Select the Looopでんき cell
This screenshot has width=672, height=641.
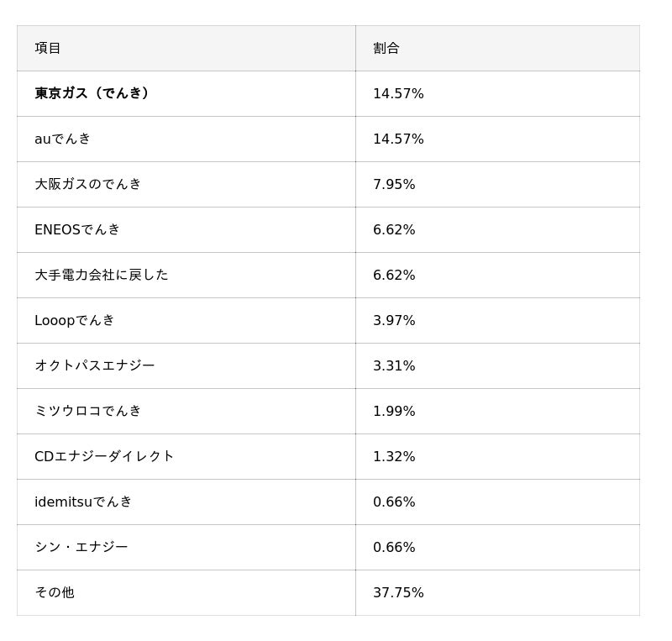pyautogui.click(x=75, y=320)
